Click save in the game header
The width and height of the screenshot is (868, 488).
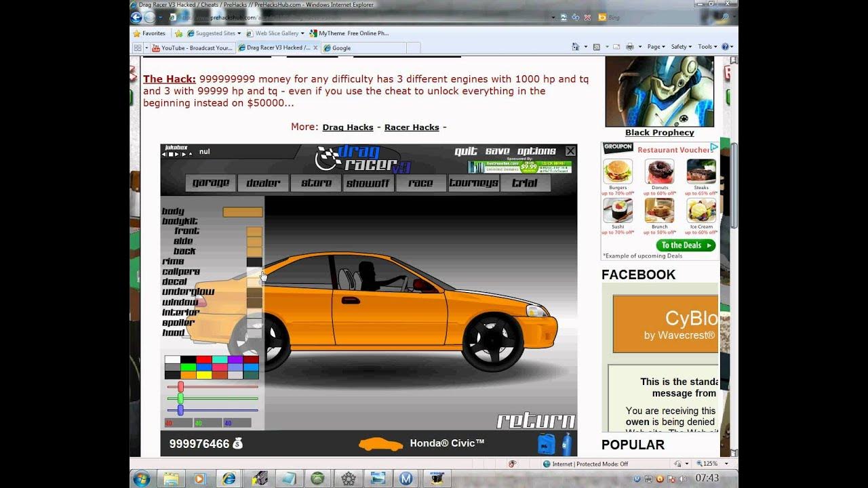pos(497,151)
